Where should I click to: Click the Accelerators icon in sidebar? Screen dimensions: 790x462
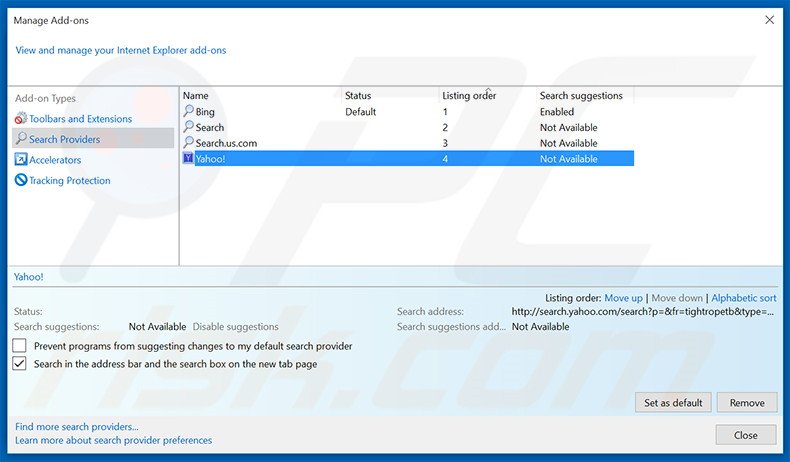pyautogui.click(x=21, y=160)
